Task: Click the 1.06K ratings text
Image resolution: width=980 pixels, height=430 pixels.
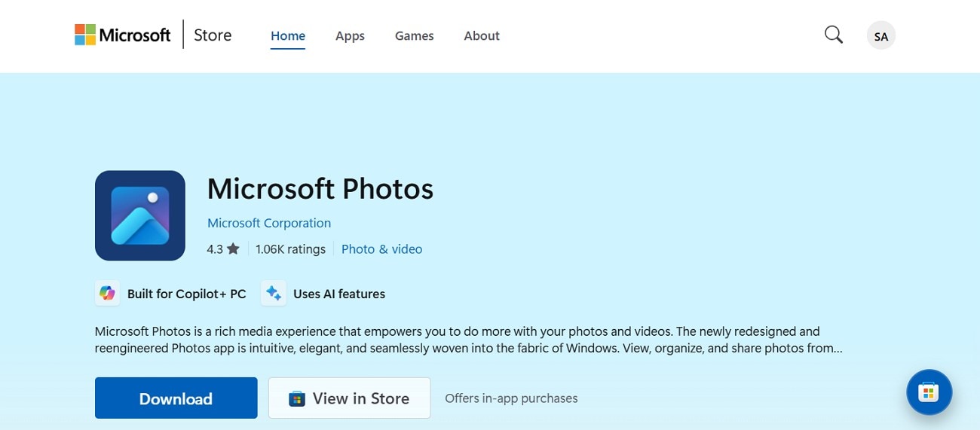Action: pos(290,249)
